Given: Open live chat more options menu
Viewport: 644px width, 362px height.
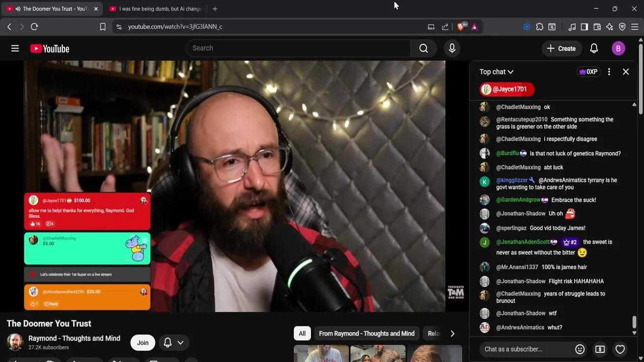Looking at the screenshot, I should [609, 72].
